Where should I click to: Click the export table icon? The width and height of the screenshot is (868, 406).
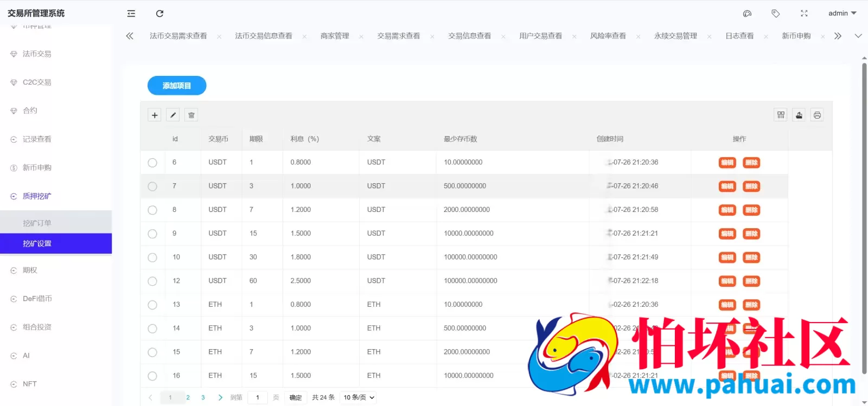799,115
